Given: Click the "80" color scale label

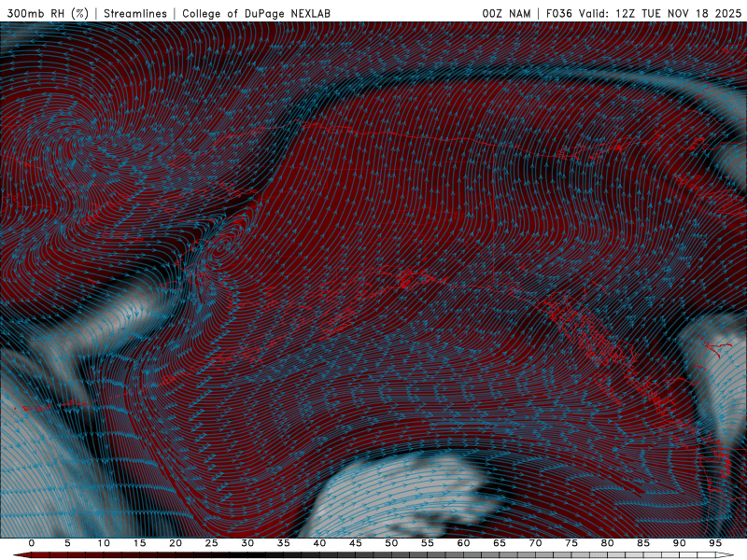Looking at the screenshot, I should pos(607,543).
